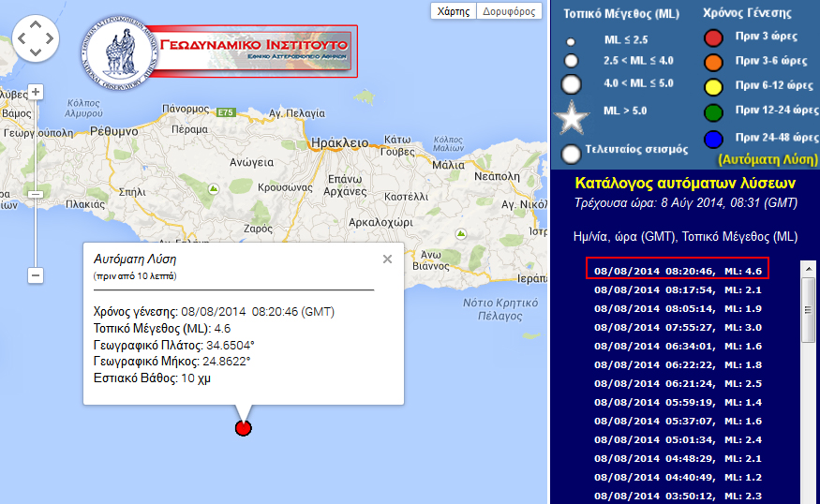Click the star icon for ML > 5.0
Image resolution: width=820 pixels, height=504 pixels.
tap(571, 118)
